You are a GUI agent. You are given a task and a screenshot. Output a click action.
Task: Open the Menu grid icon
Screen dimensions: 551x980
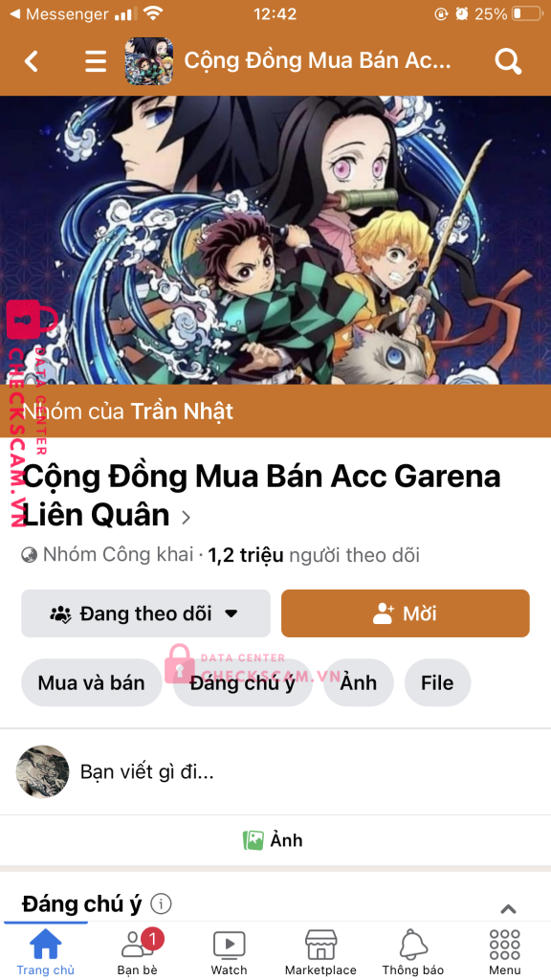pos(505,945)
